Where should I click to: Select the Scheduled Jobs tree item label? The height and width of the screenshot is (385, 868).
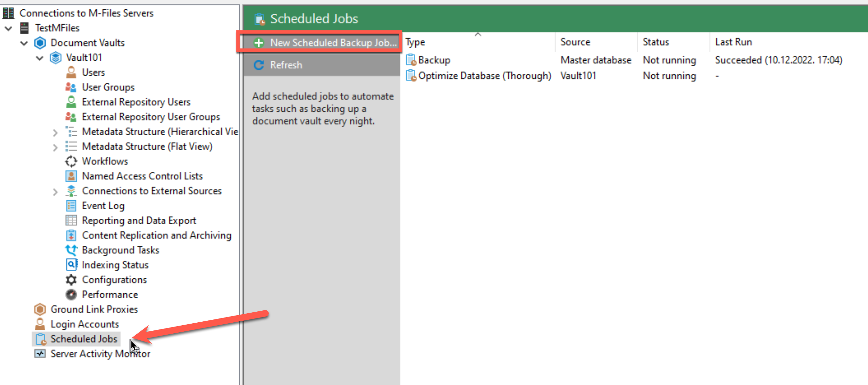pos(84,339)
